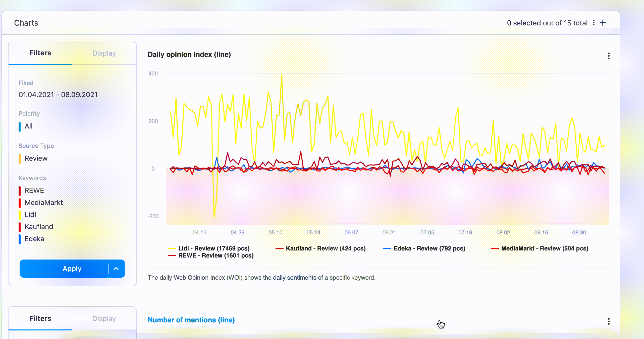The height and width of the screenshot is (339, 644).
Task: Expand the Source Type filter dropdown
Action: point(36,158)
